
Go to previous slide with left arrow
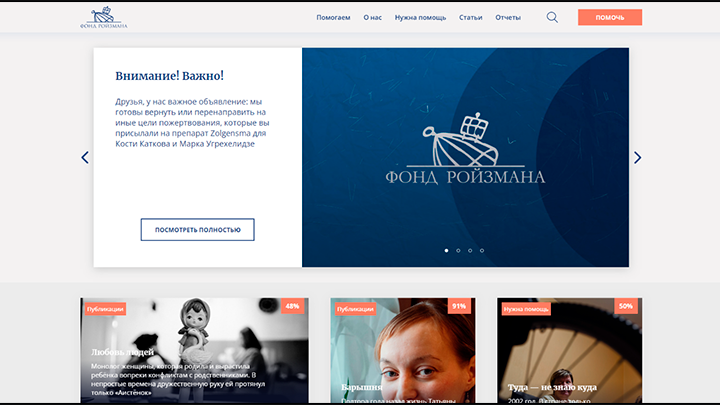click(x=85, y=158)
